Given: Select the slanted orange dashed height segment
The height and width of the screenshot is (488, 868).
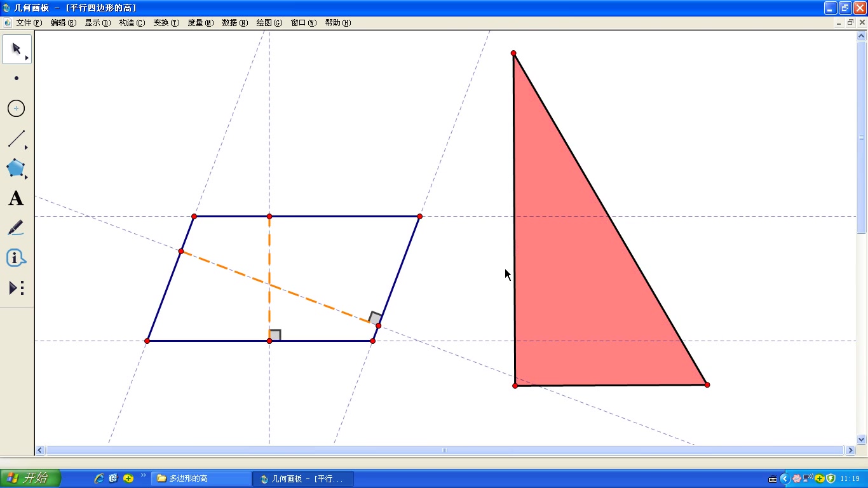Looking at the screenshot, I should coord(280,289).
